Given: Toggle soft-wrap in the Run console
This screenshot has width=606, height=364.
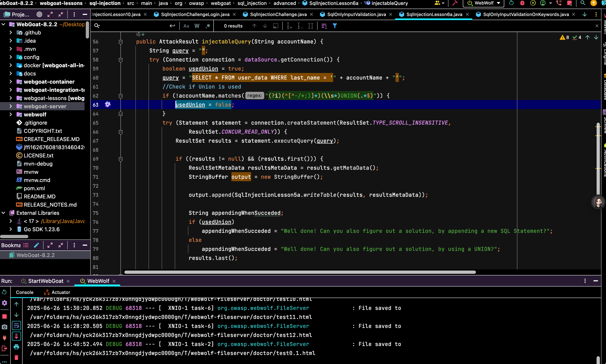Looking at the screenshot, I should click(16, 325).
